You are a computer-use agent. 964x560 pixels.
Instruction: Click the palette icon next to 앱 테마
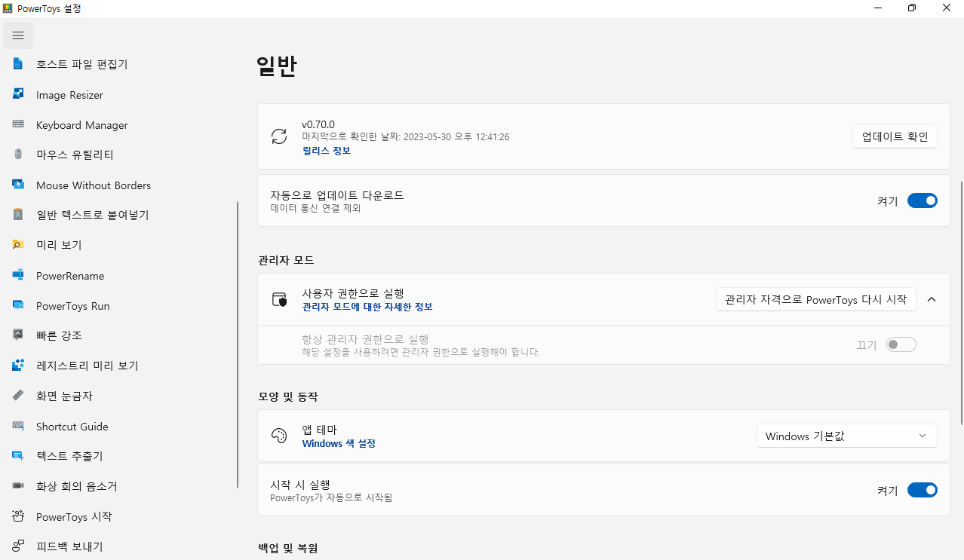(279, 436)
